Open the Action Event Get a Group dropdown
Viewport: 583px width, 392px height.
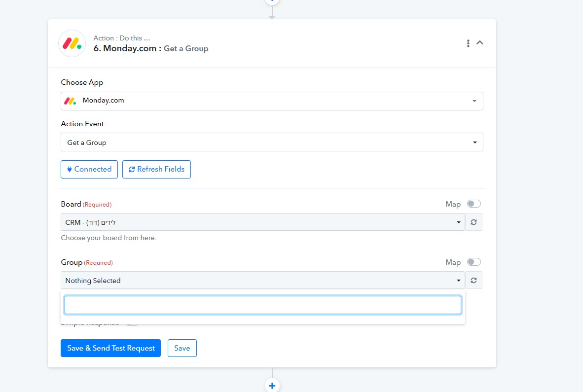[272, 142]
